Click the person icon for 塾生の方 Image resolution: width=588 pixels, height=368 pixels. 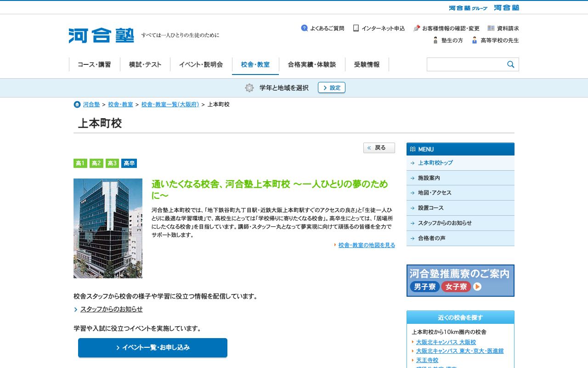click(x=435, y=40)
